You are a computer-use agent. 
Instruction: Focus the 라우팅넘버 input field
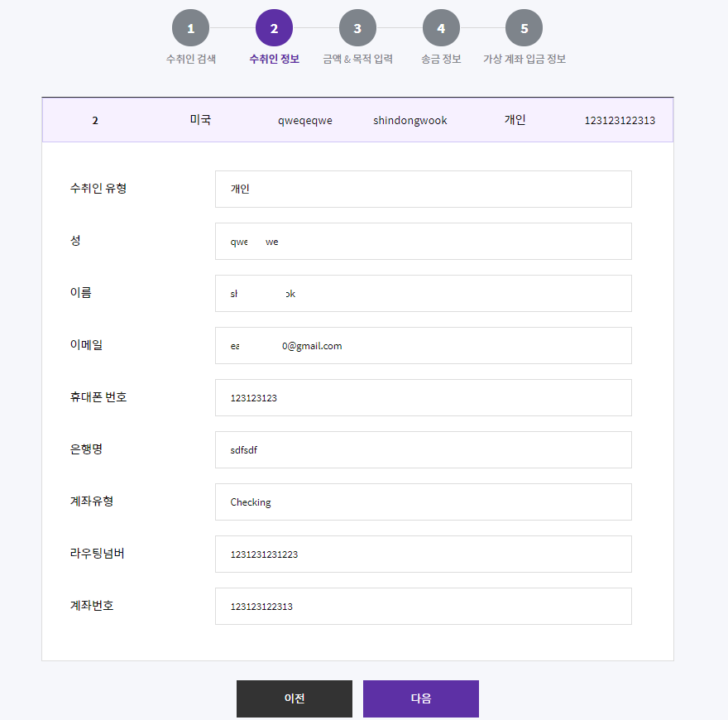coord(424,554)
